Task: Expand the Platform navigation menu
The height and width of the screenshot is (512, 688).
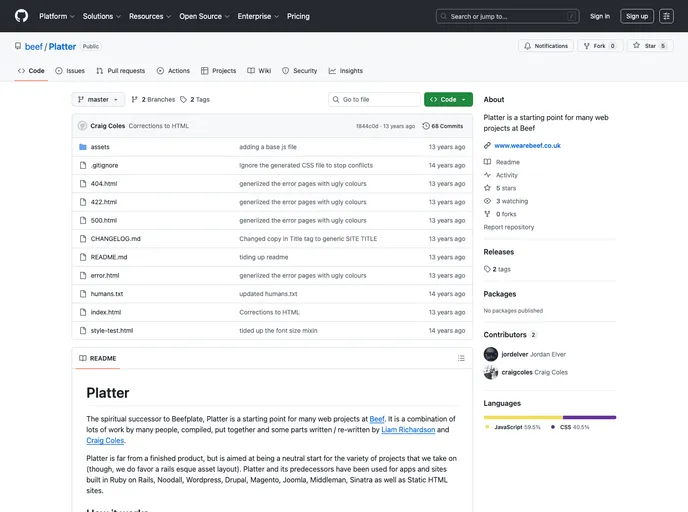Action: coord(56,16)
